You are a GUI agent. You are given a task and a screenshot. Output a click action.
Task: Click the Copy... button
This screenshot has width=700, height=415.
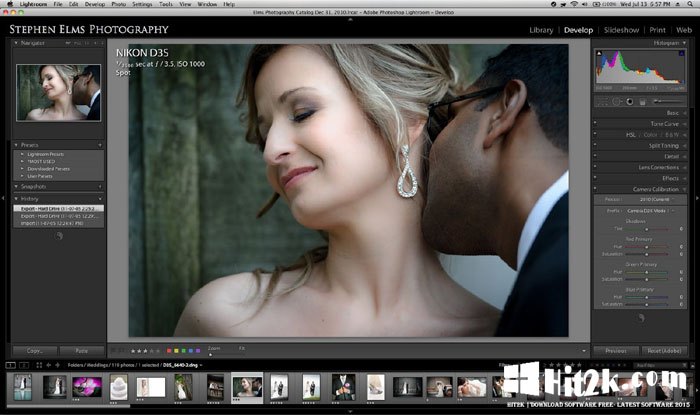tap(35, 351)
